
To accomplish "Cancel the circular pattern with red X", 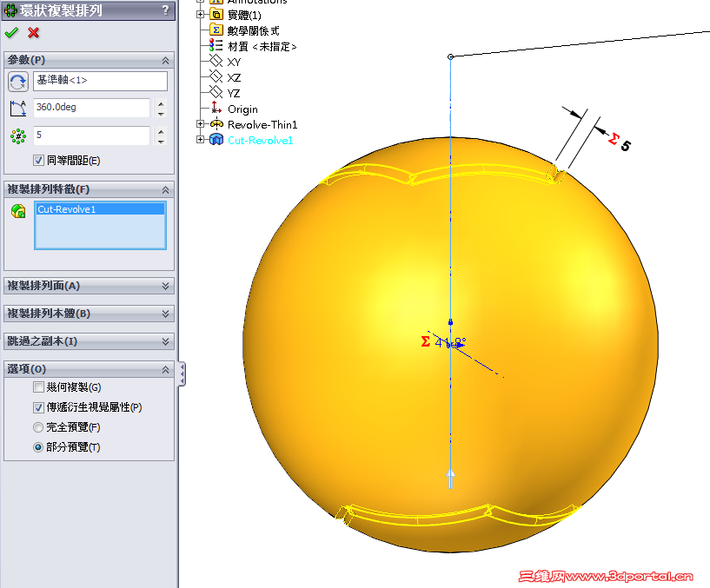I will [x=33, y=33].
